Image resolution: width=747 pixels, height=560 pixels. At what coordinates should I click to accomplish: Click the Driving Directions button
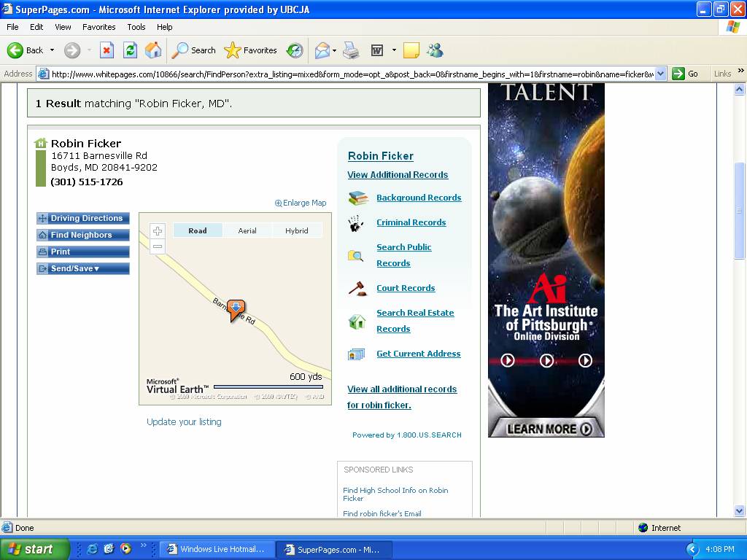click(83, 218)
